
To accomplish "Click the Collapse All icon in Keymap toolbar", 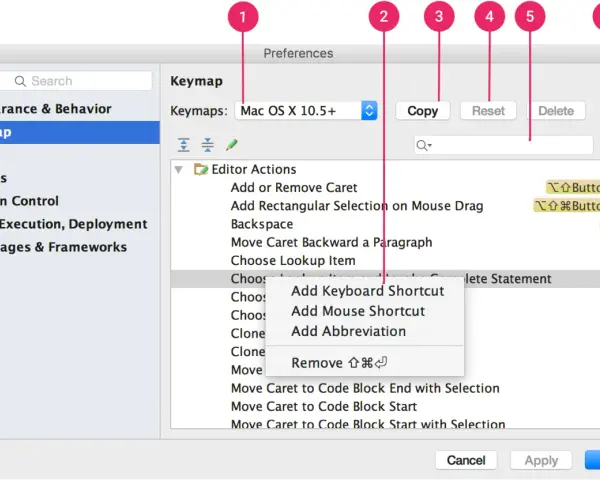I will [x=207, y=145].
